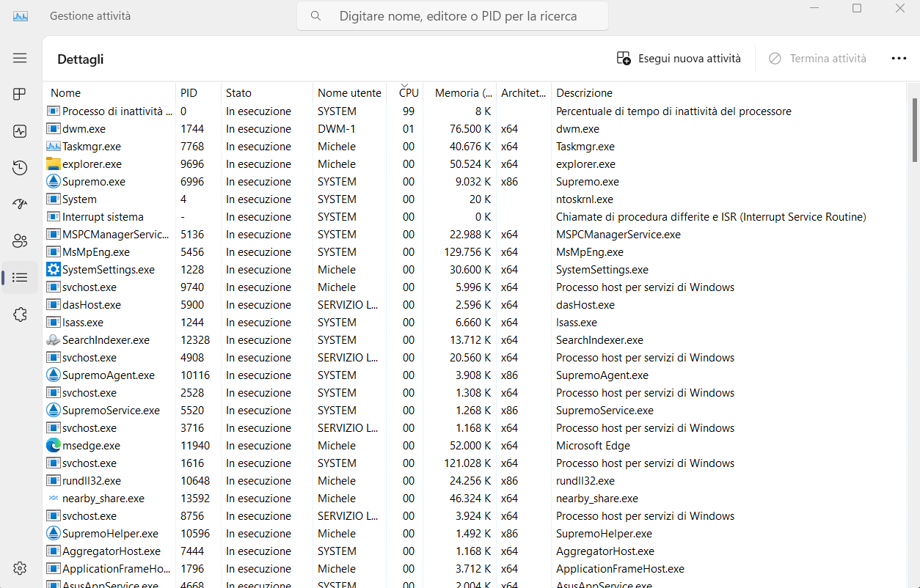
Task: Open the three-dots more options menu
Action: tap(899, 59)
